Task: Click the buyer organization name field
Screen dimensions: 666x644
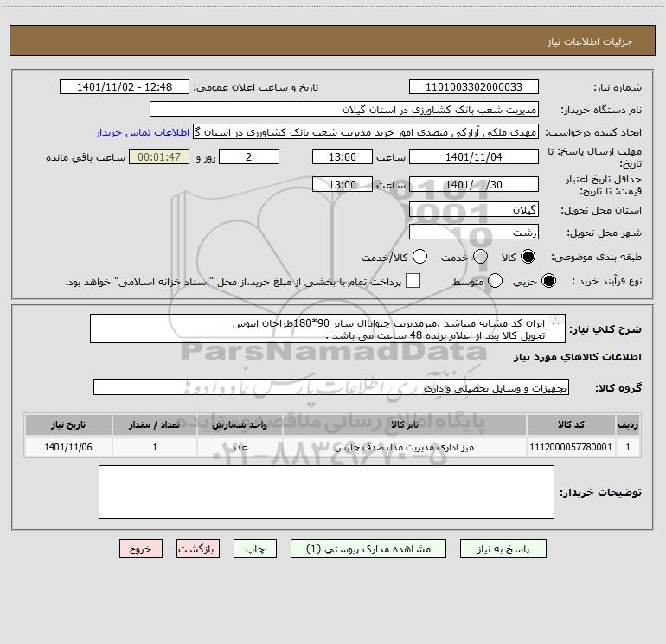Action: (344, 110)
